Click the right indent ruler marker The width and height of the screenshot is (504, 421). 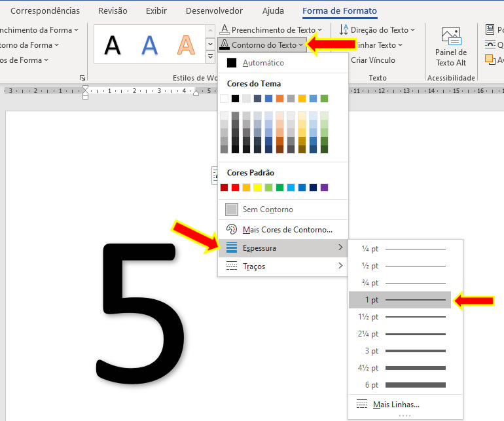(x=196, y=93)
